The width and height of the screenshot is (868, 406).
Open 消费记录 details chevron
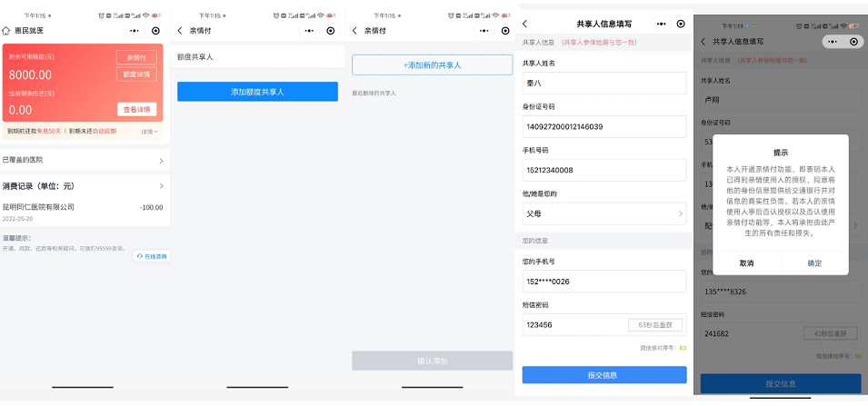pos(161,186)
